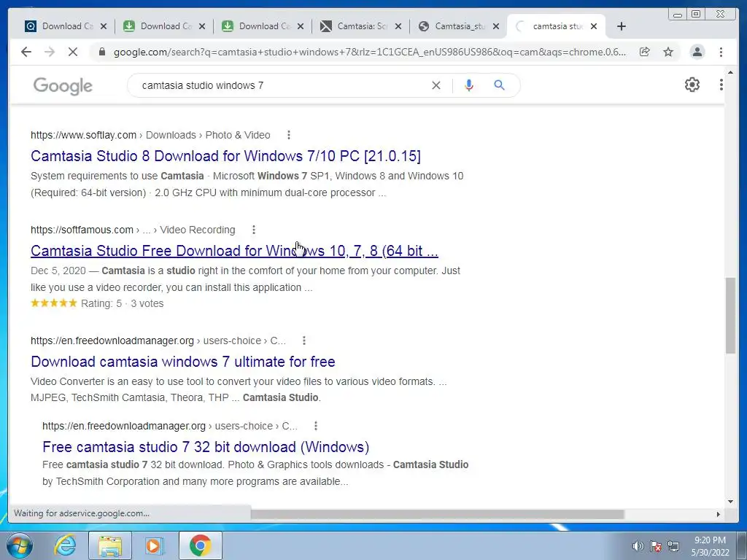This screenshot has height=560, width=747.
Task: Click the Chrome address bar URL
Action: click(x=369, y=52)
